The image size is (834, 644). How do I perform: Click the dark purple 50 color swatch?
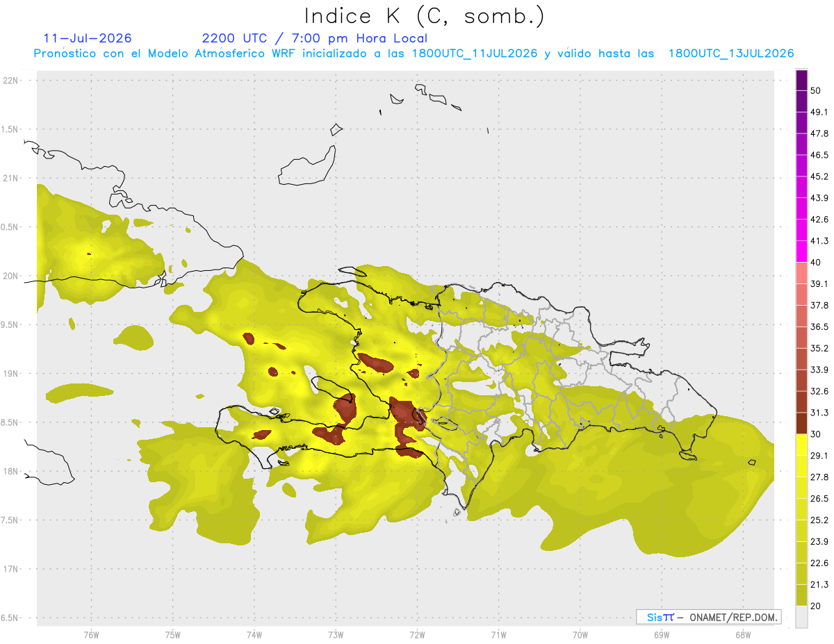pyautogui.click(x=801, y=81)
